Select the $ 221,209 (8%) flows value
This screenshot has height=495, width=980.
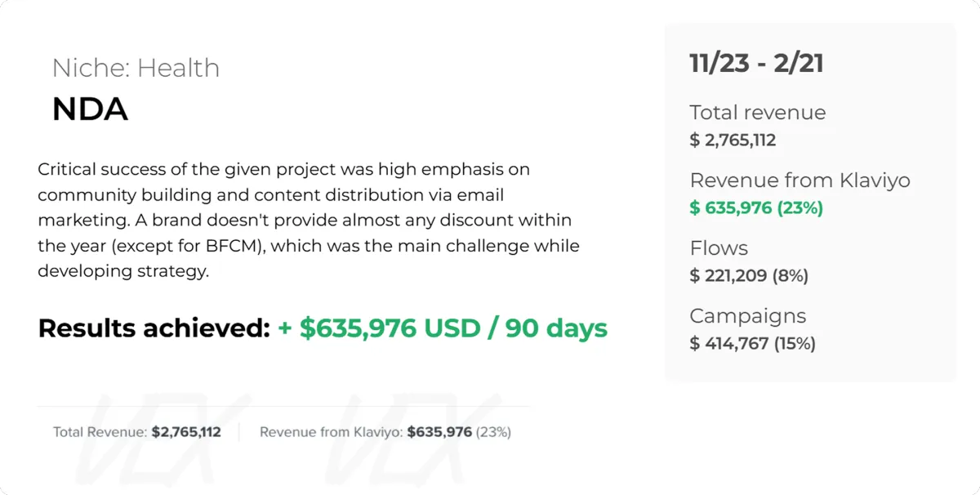(x=749, y=276)
